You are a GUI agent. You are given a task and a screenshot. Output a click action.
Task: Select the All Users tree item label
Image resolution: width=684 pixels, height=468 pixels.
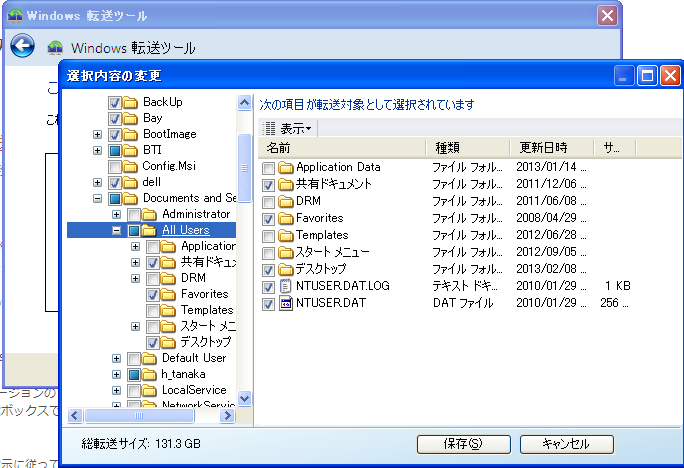186,230
